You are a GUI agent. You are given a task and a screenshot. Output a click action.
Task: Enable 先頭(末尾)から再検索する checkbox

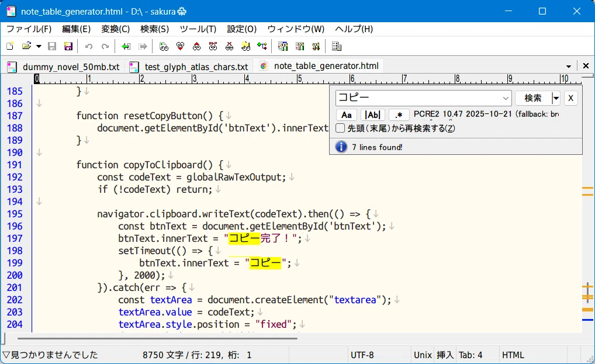tap(340, 128)
